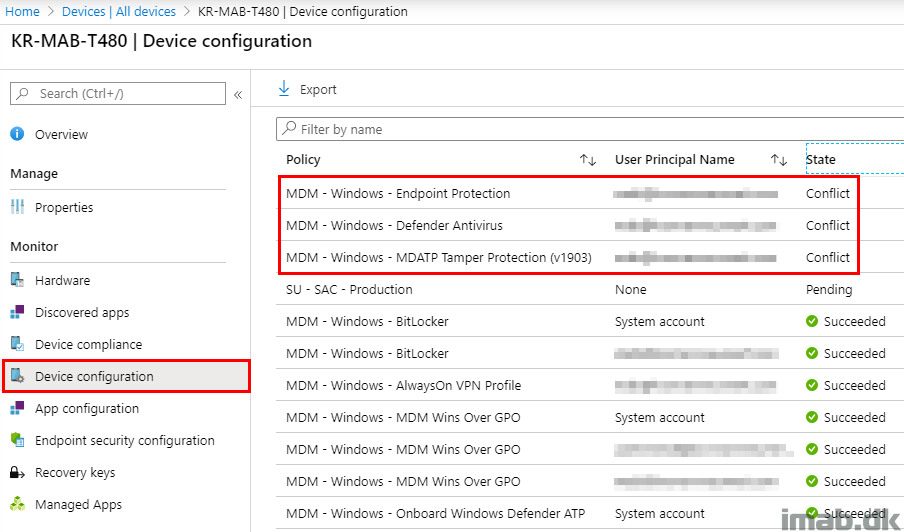Image resolution: width=904 pixels, height=532 pixels.
Task: Open MDM - Windows - Endpoint Protection policy
Action: [x=398, y=194]
